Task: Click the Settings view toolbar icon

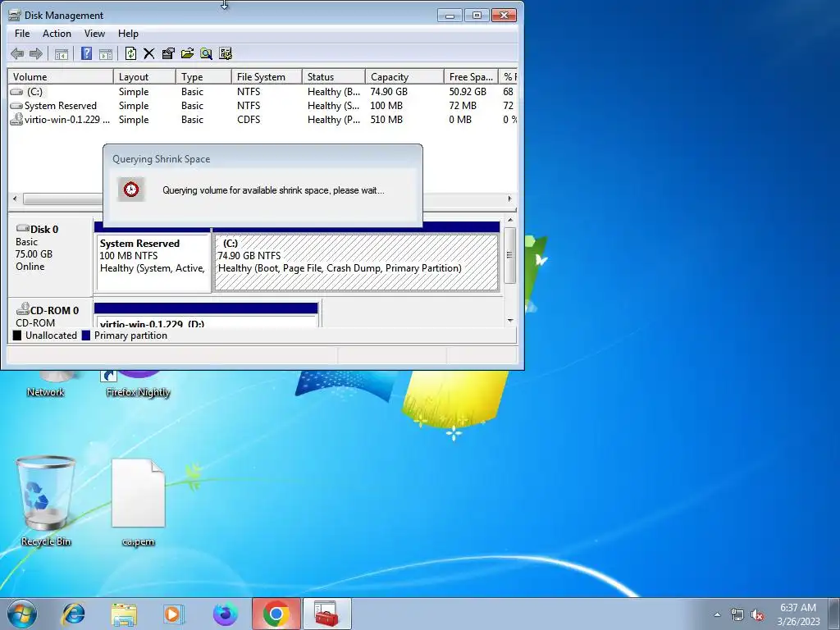Action: click(226, 53)
